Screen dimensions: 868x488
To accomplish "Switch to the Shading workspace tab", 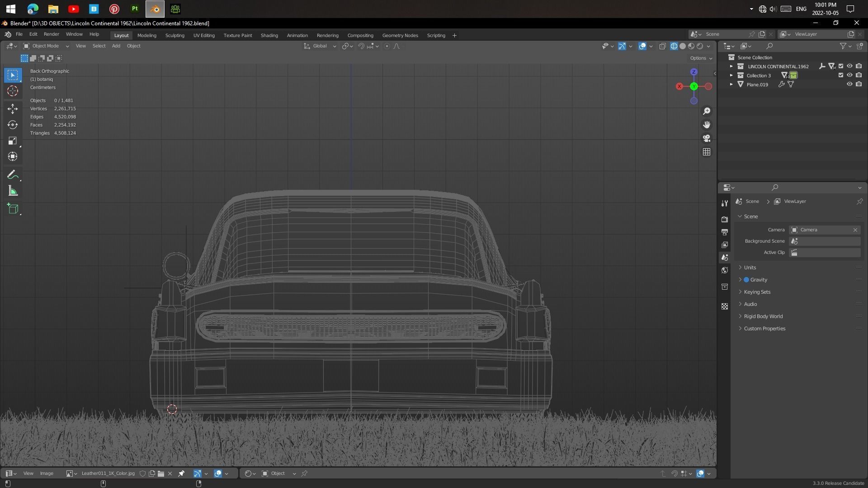I will (269, 35).
